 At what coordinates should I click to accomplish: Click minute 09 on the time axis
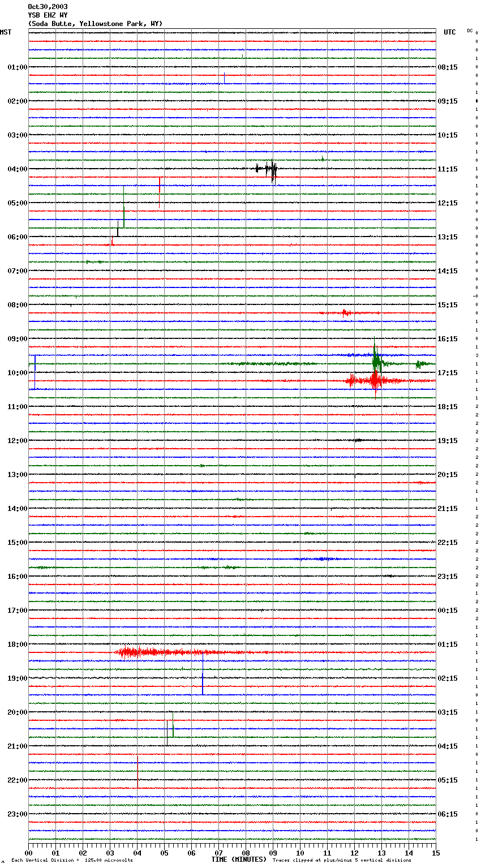click(x=273, y=853)
